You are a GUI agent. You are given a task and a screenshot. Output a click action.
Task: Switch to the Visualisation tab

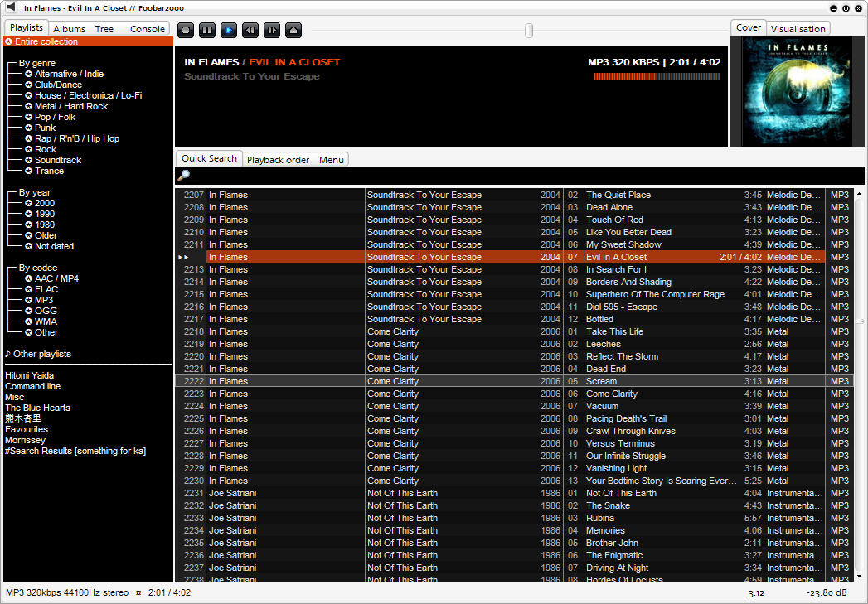coord(798,29)
